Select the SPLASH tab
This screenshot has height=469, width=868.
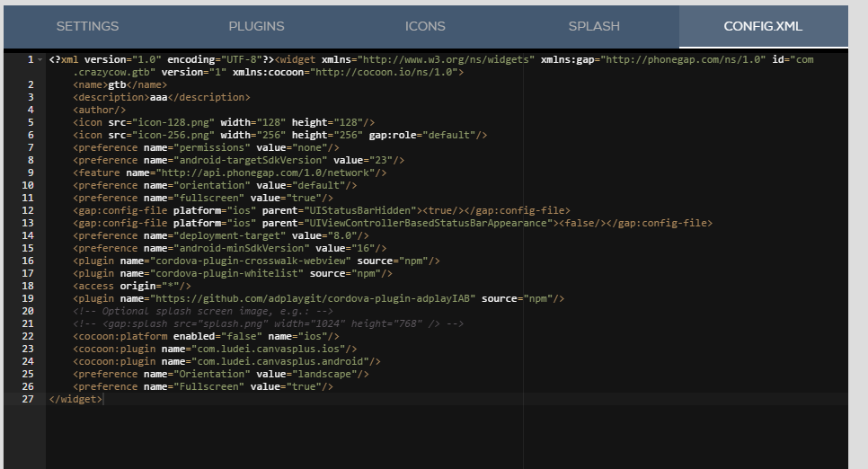594,26
